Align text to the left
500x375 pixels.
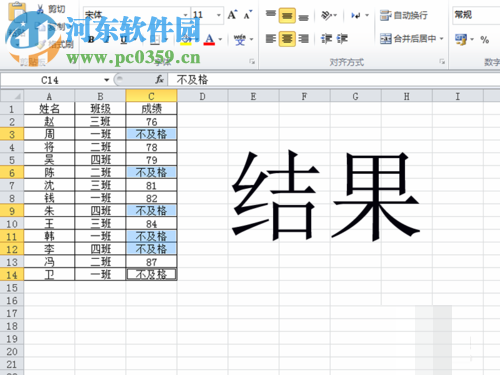click(x=271, y=39)
